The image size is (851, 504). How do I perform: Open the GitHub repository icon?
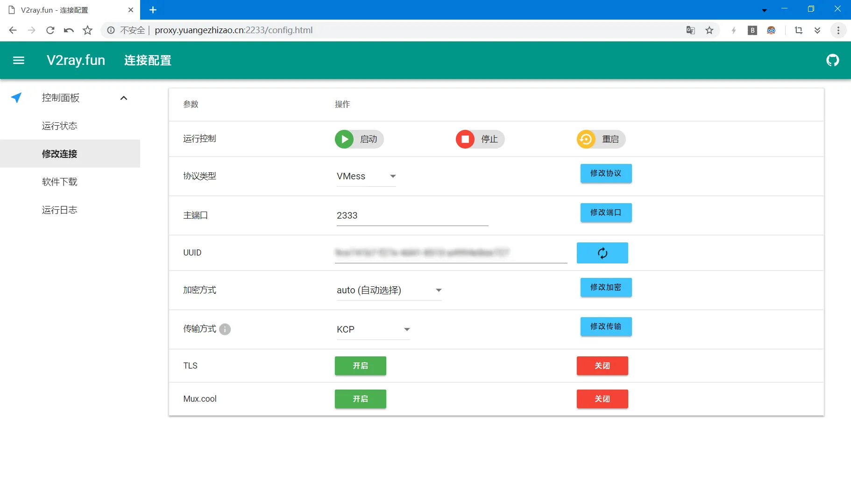(832, 60)
